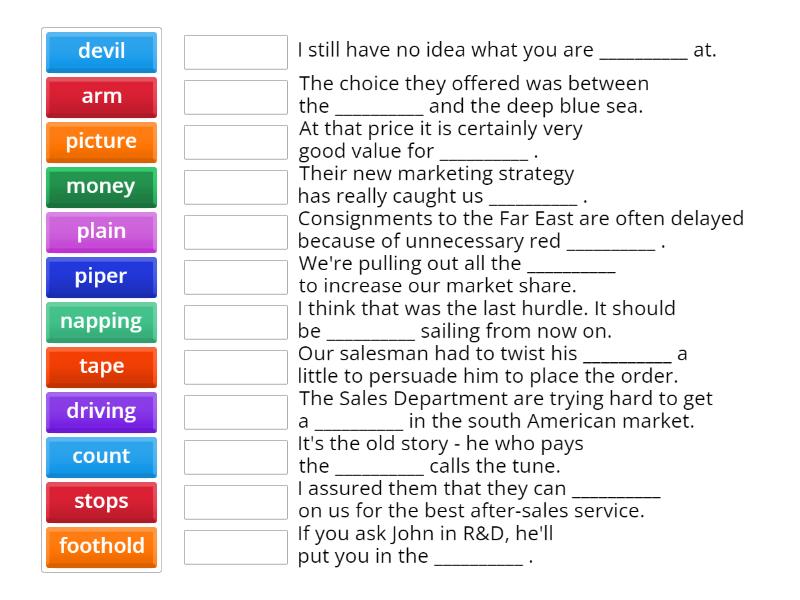Click the "napping" word tile
The width and height of the screenshot is (800, 600).
100,321
